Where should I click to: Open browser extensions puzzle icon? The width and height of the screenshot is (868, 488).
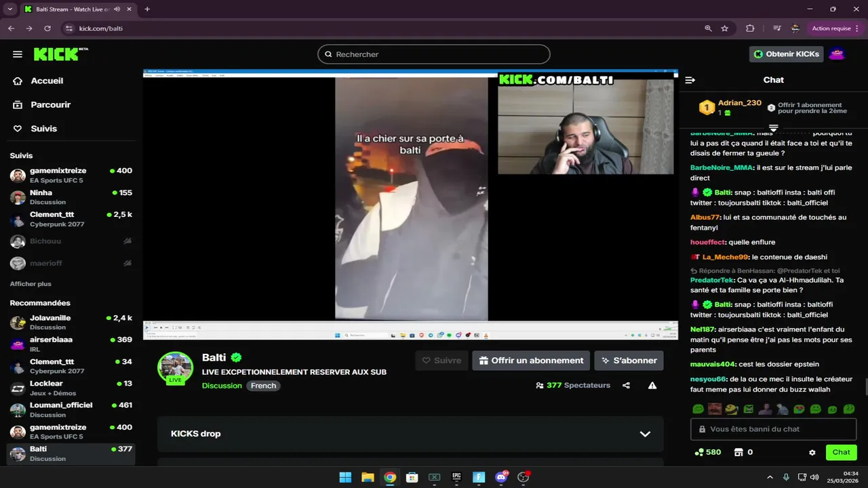750,28
